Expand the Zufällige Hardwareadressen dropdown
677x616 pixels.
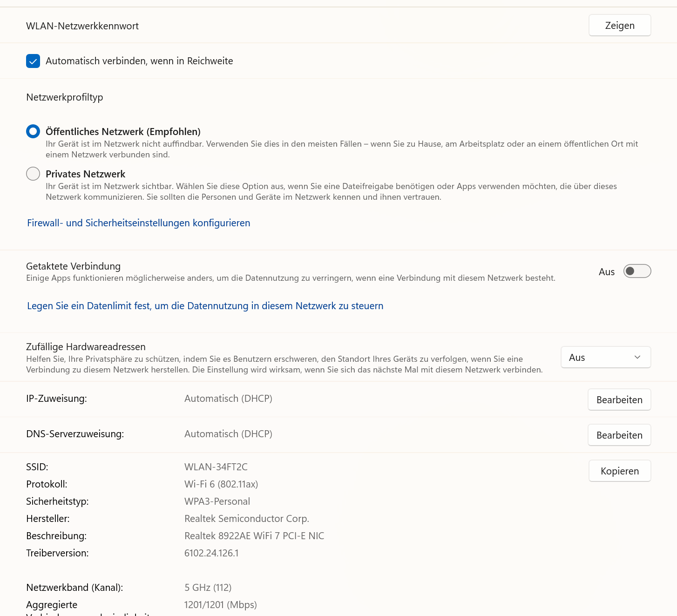605,358
